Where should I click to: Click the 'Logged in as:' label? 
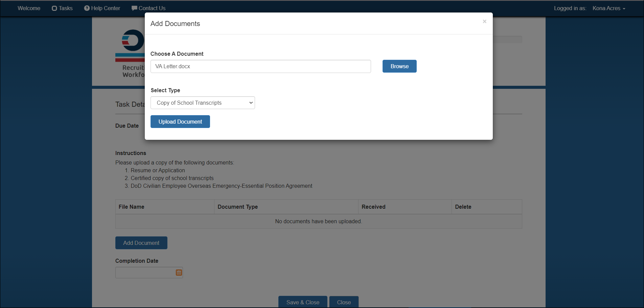[570, 8]
